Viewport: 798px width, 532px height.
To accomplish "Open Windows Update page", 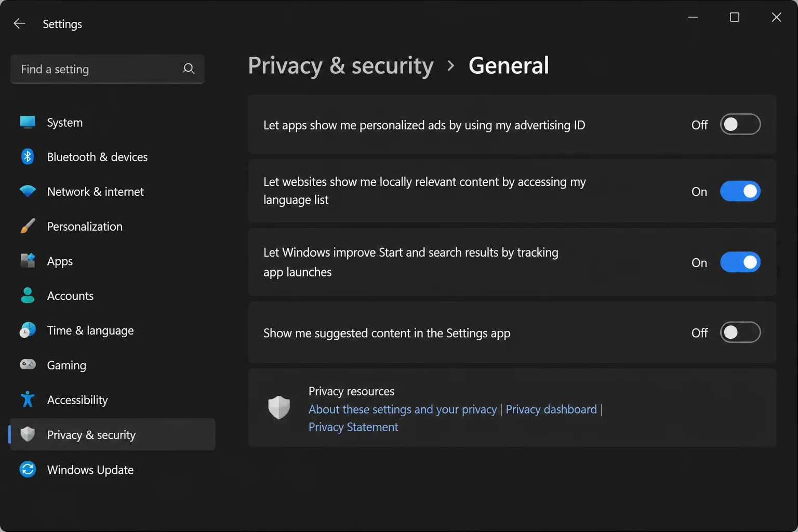I will [112, 470].
